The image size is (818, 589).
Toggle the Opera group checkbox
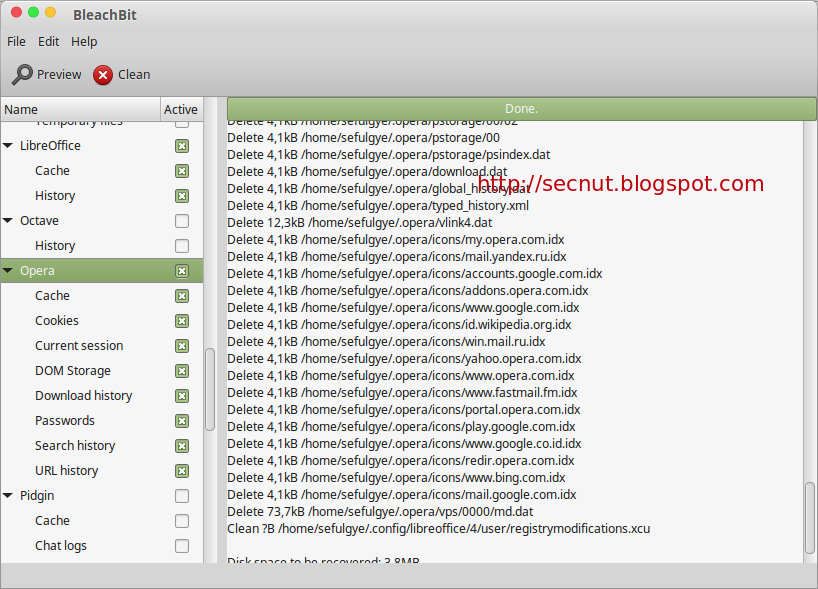coord(182,271)
